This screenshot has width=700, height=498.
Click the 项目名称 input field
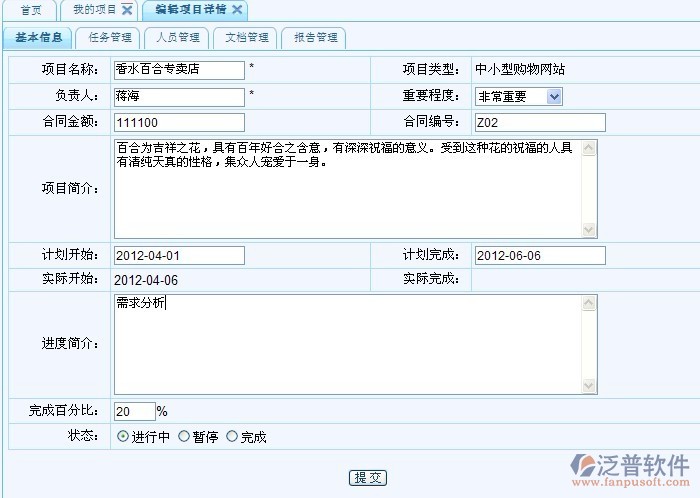[179, 70]
